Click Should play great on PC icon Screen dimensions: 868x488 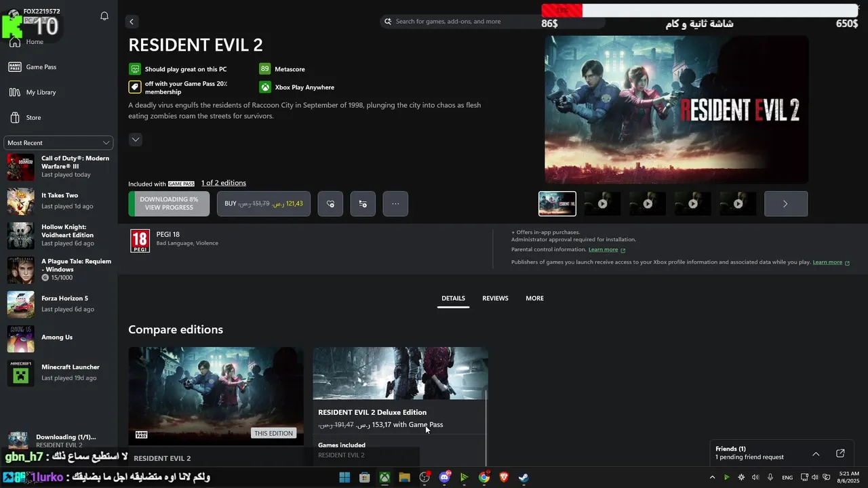pos(135,69)
